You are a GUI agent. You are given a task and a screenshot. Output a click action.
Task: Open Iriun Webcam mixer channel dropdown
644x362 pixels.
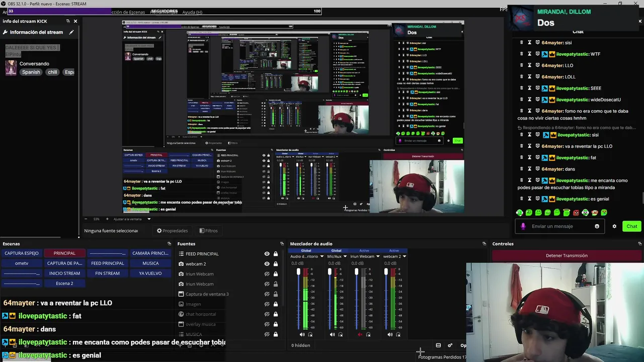(x=378, y=256)
